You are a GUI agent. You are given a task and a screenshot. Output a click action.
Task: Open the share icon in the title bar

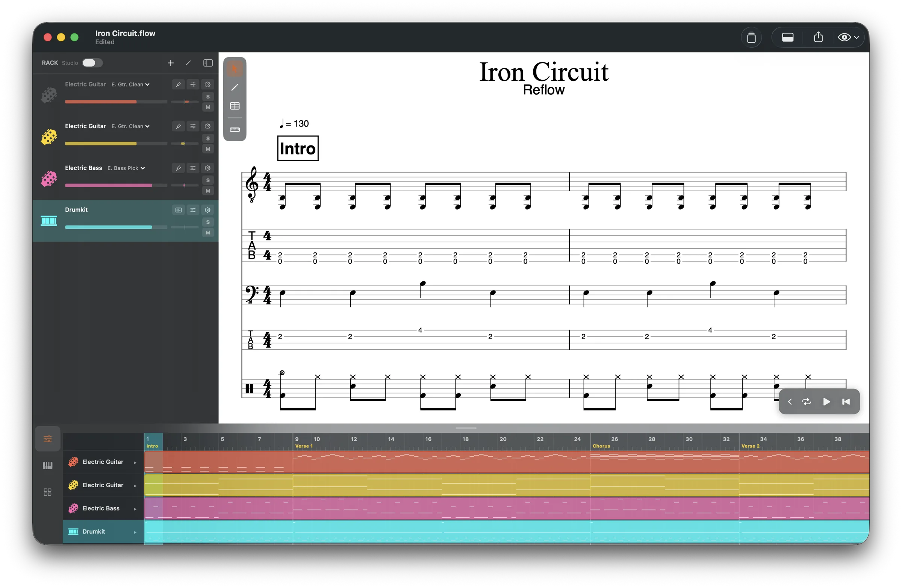[x=818, y=37]
